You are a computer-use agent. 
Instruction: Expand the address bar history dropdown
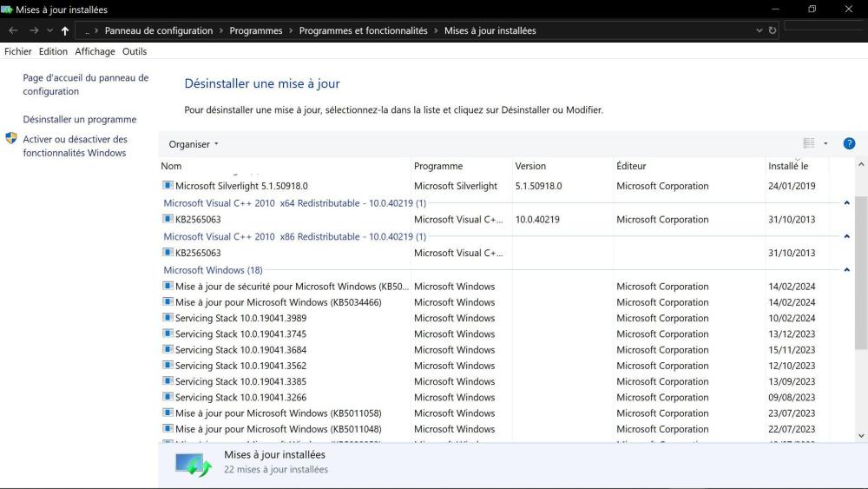tap(759, 30)
